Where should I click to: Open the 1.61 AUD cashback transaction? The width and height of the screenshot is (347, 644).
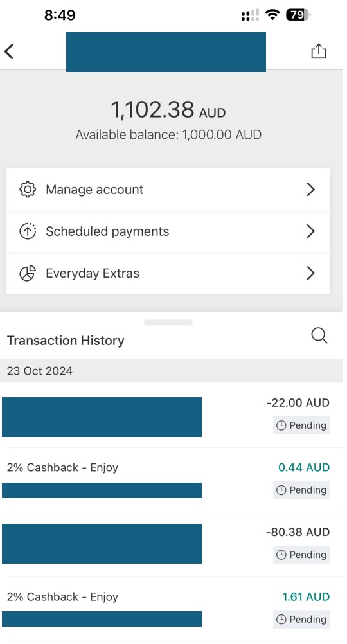[x=172, y=609]
